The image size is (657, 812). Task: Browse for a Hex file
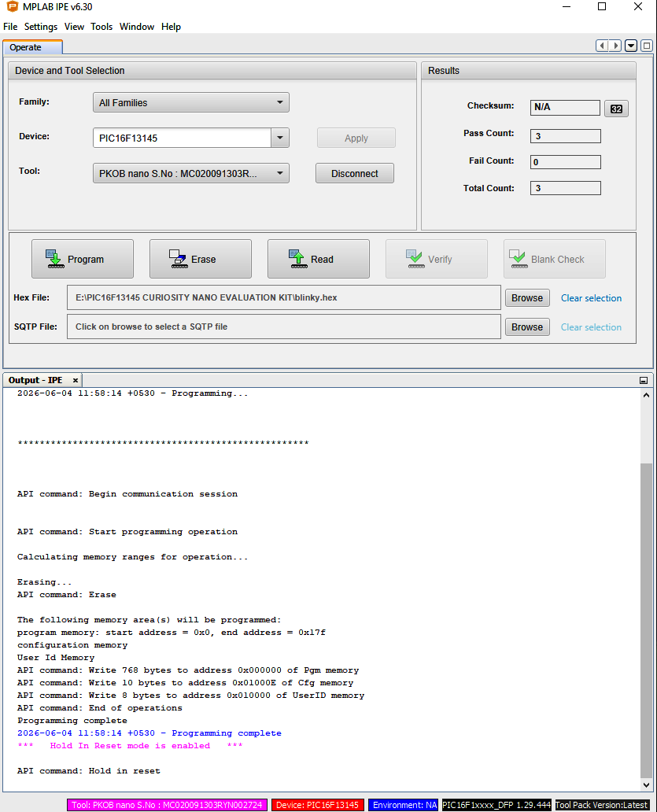click(x=527, y=297)
